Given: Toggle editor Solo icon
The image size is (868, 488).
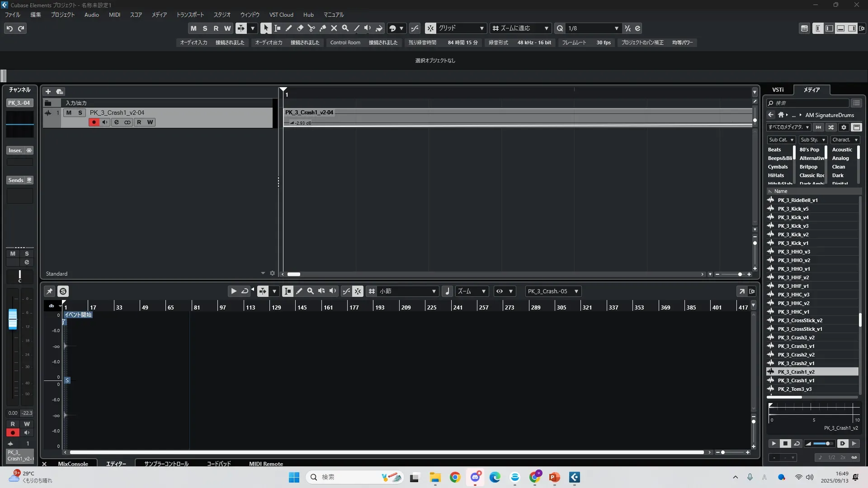Looking at the screenshot, I should [x=63, y=291].
